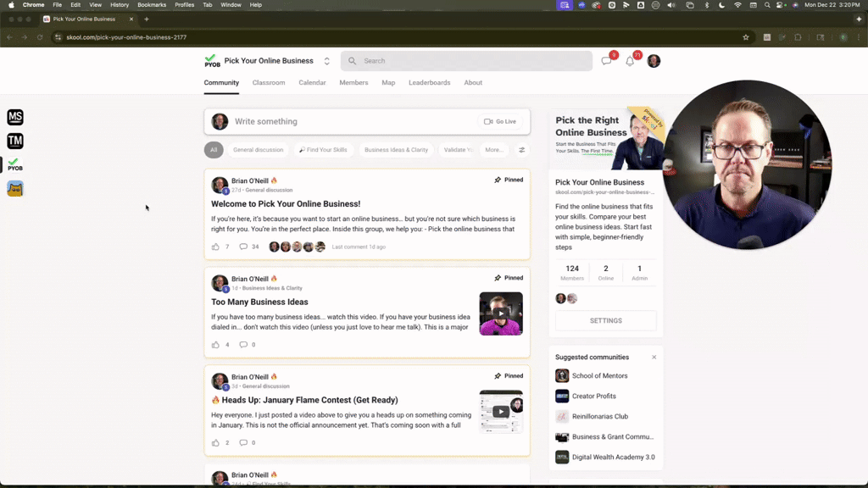Open the notifications bell

(630, 60)
